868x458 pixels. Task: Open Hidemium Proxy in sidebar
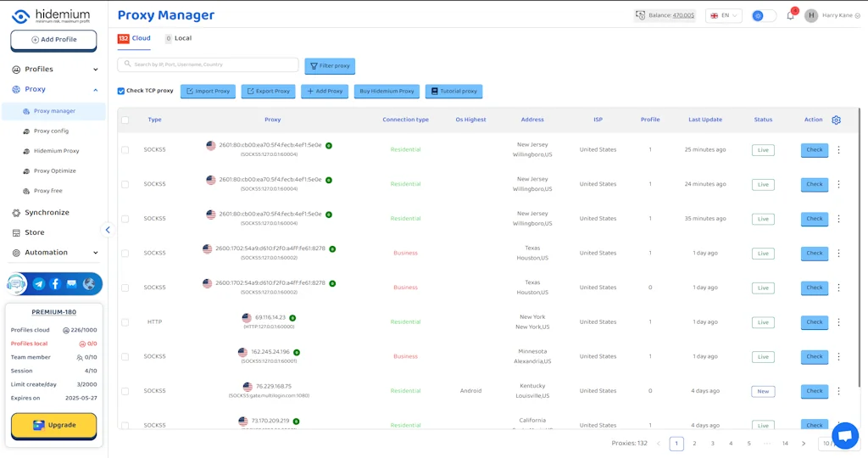[x=56, y=151]
